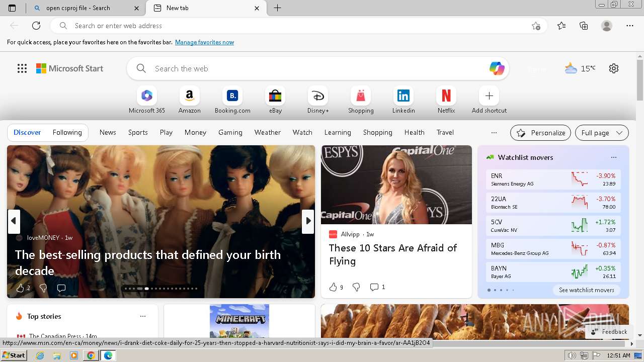Open the volume tray icon

click(572, 355)
